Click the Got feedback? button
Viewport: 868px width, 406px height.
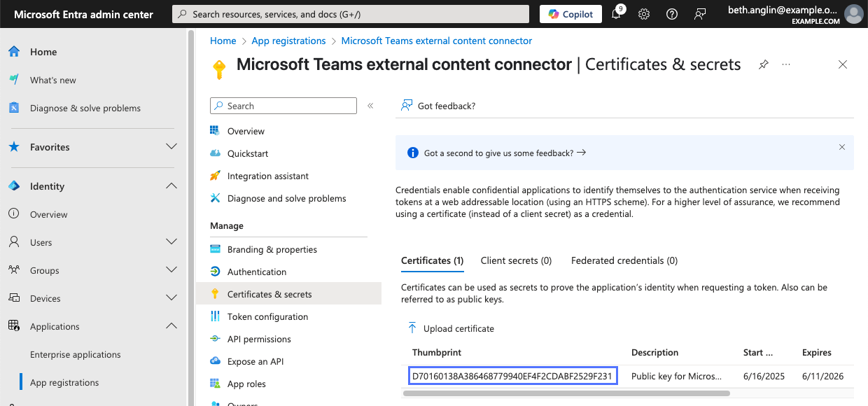tap(438, 106)
